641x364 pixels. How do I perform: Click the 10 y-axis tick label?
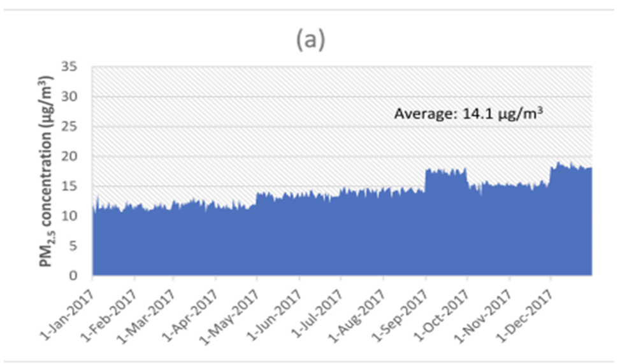pyautogui.click(x=78, y=216)
